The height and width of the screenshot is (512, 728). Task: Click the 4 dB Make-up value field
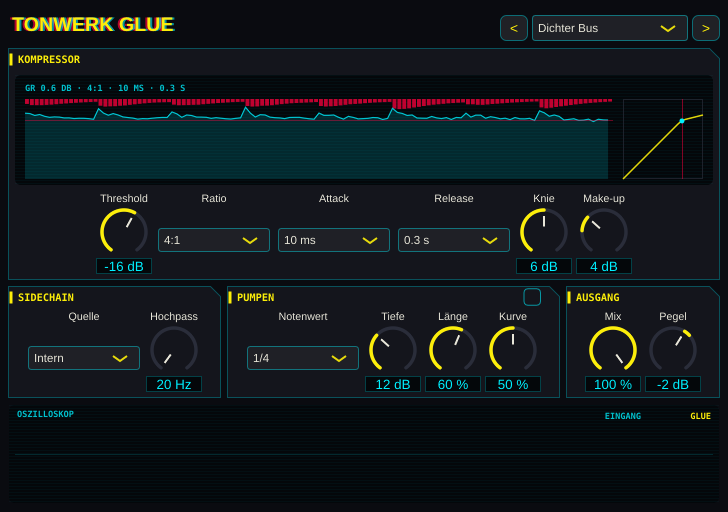point(604,266)
